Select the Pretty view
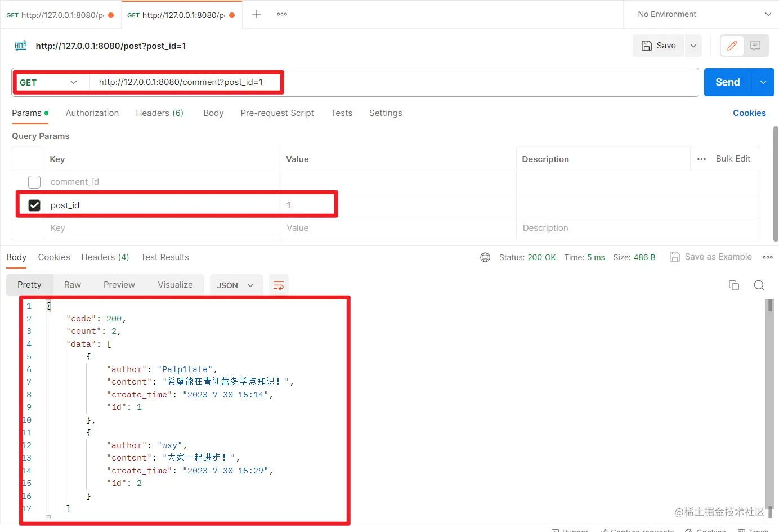 pyautogui.click(x=29, y=285)
